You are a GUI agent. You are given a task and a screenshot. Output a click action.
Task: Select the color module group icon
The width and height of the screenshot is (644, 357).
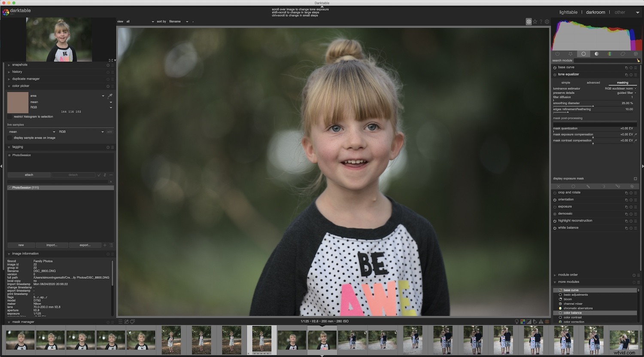pos(610,54)
